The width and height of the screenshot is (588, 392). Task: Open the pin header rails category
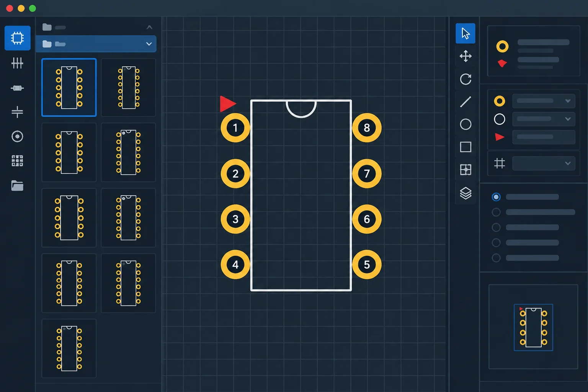click(x=17, y=63)
